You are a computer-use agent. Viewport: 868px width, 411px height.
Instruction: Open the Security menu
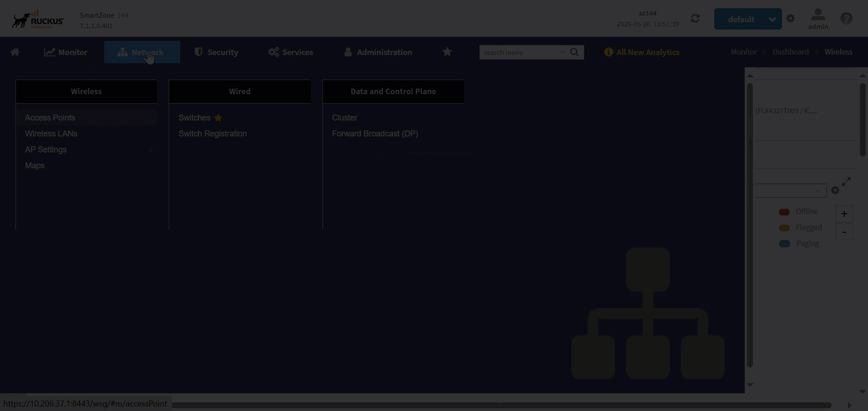(x=216, y=52)
